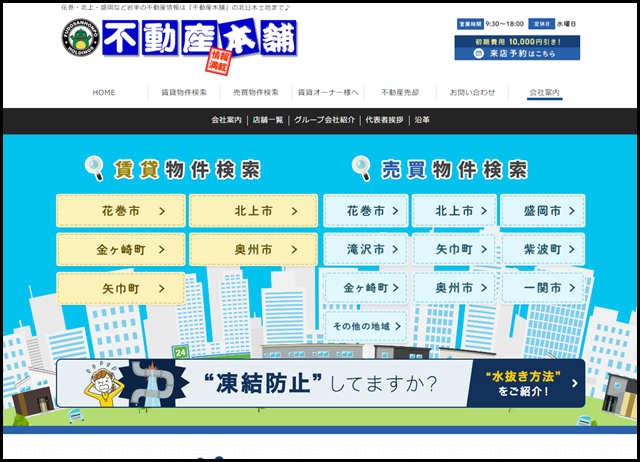Click the 営業時間 label badge
Image resolution: width=640 pixels, height=462 pixels.
click(x=470, y=24)
